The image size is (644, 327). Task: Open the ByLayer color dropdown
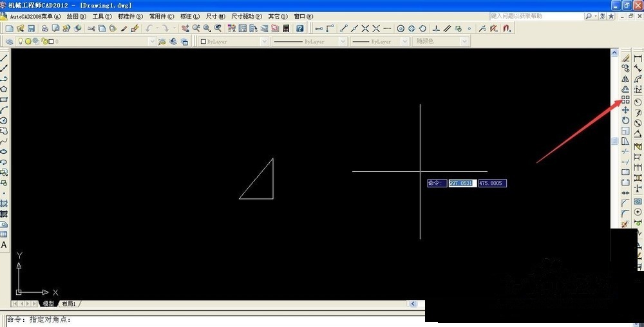tap(233, 41)
